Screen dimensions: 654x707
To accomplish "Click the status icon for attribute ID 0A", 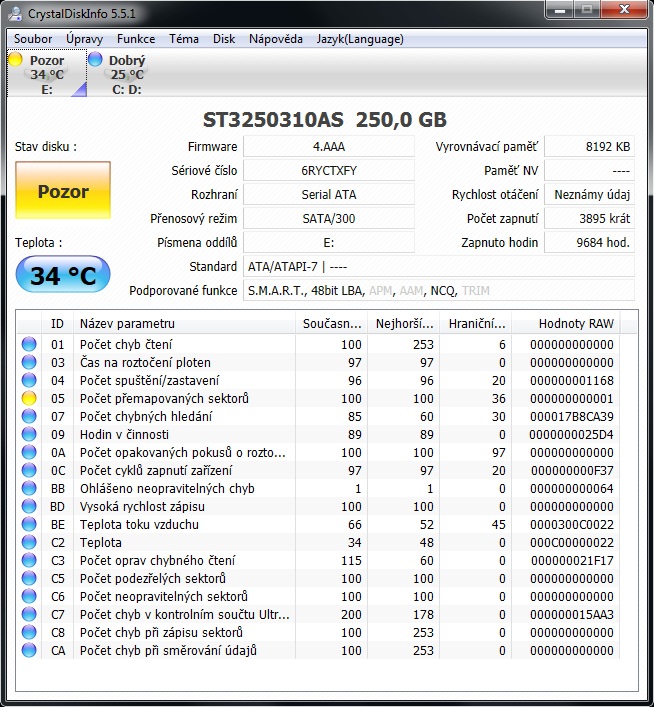I will (29, 453).
